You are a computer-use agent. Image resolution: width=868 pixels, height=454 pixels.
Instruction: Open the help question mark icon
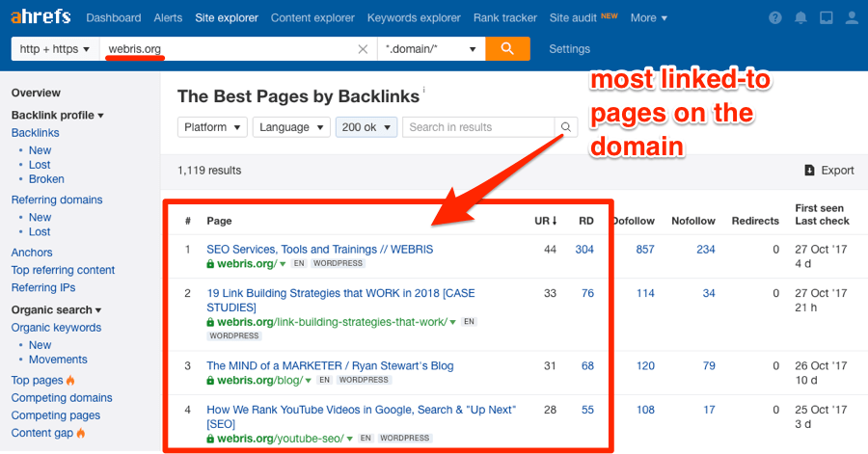[x=775, y=17]
